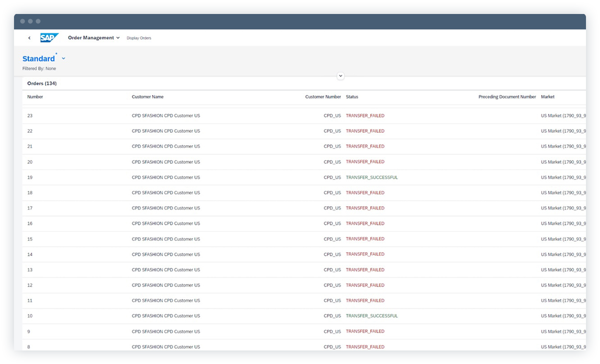Click the SAP logo in the shell bar
Viewport: 600px width, 364px height.
coord(49,38)
